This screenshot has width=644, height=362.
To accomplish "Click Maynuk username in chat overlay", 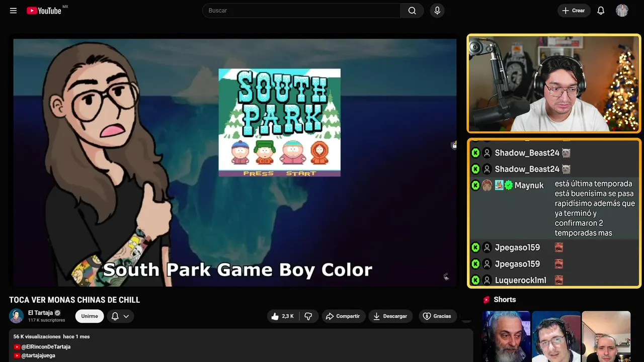I will point(529,186).
